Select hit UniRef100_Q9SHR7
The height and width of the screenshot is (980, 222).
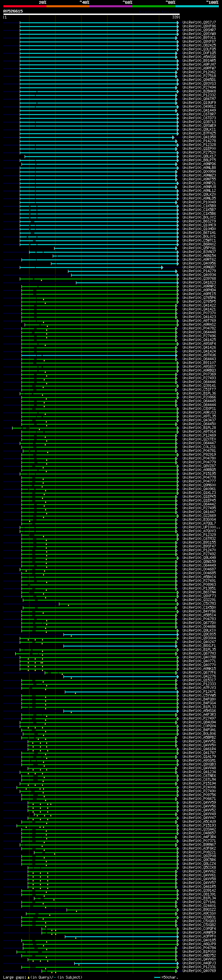[x=199, y=30]
